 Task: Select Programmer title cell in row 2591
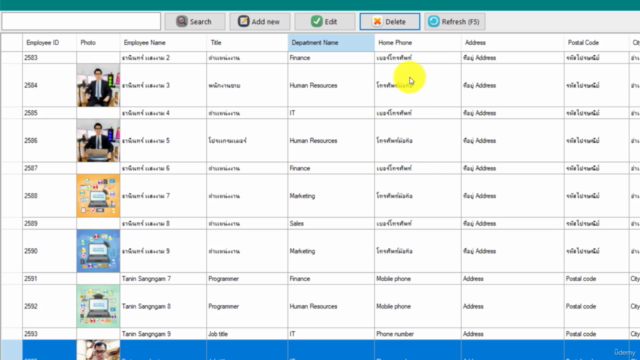pyautogui.click(x=247, y=279)
